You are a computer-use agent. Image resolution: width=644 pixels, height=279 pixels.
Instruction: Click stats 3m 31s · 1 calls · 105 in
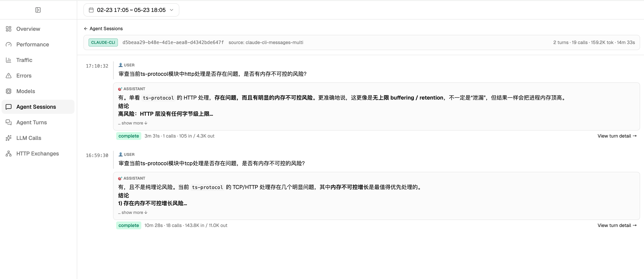[179, 136]
